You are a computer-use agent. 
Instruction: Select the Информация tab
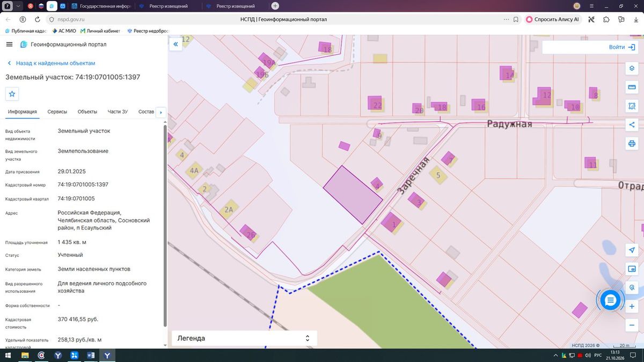pyautogui.click(x=23, y=112)
